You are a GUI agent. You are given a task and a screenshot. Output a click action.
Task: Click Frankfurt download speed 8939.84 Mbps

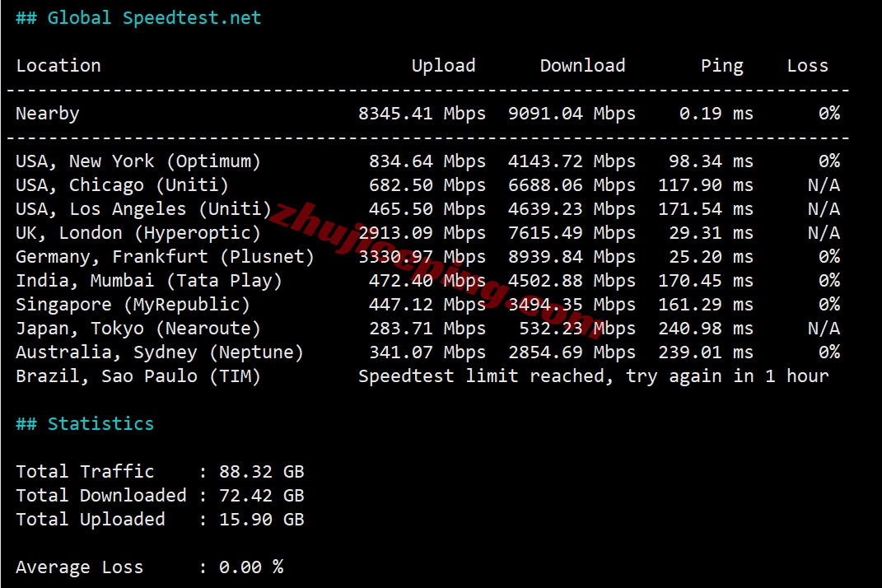pyautogui.click(x=572, y=257)
